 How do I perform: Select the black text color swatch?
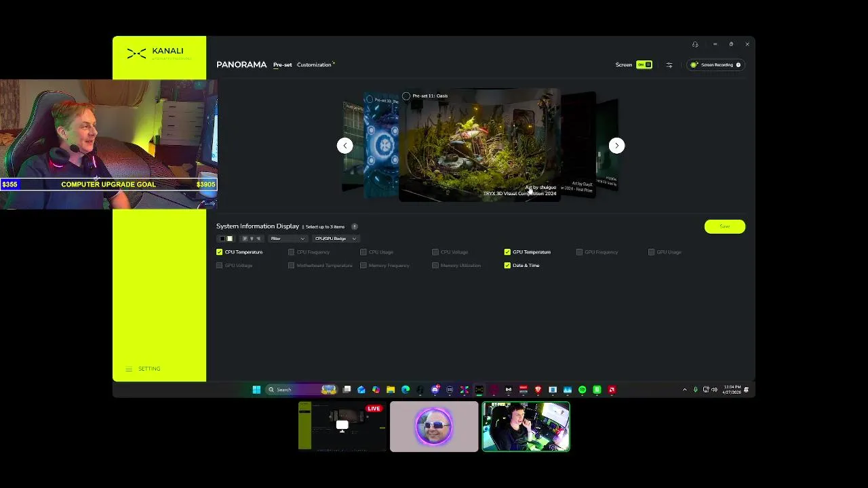(x=222, y=239)
